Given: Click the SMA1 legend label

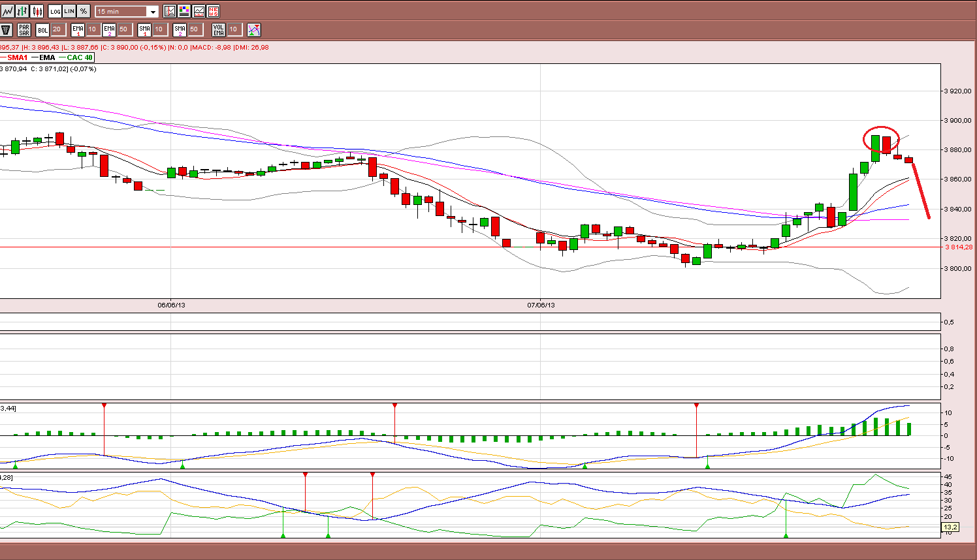Looking at the screenshot, I should tap(18, 57).
